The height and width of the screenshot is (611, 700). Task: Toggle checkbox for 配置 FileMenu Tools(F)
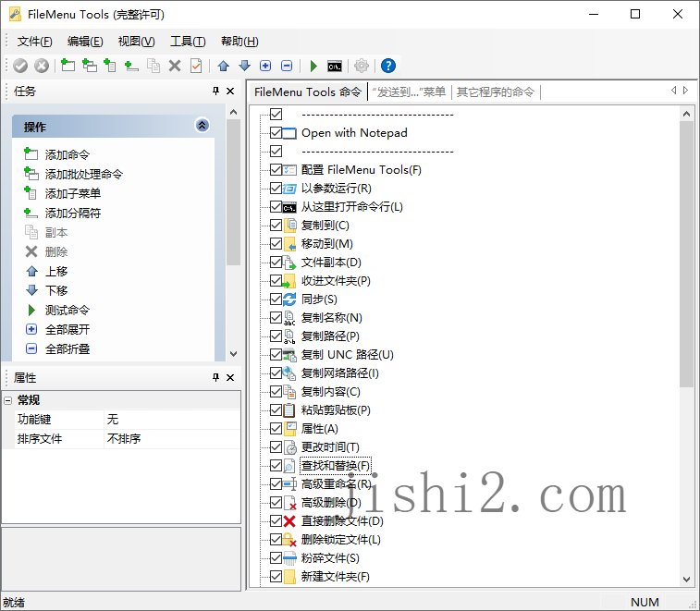(276, 170)
